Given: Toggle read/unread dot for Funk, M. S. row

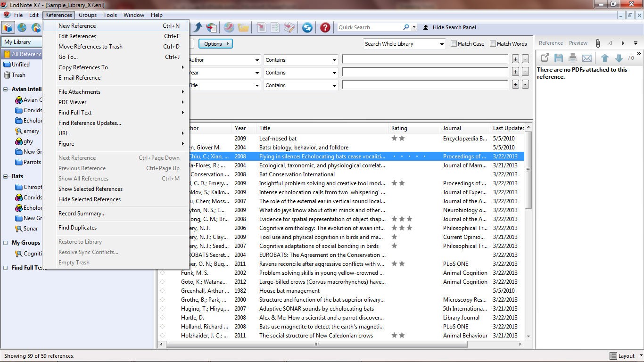Looking at the screenshot, I should tap(163, 273).
